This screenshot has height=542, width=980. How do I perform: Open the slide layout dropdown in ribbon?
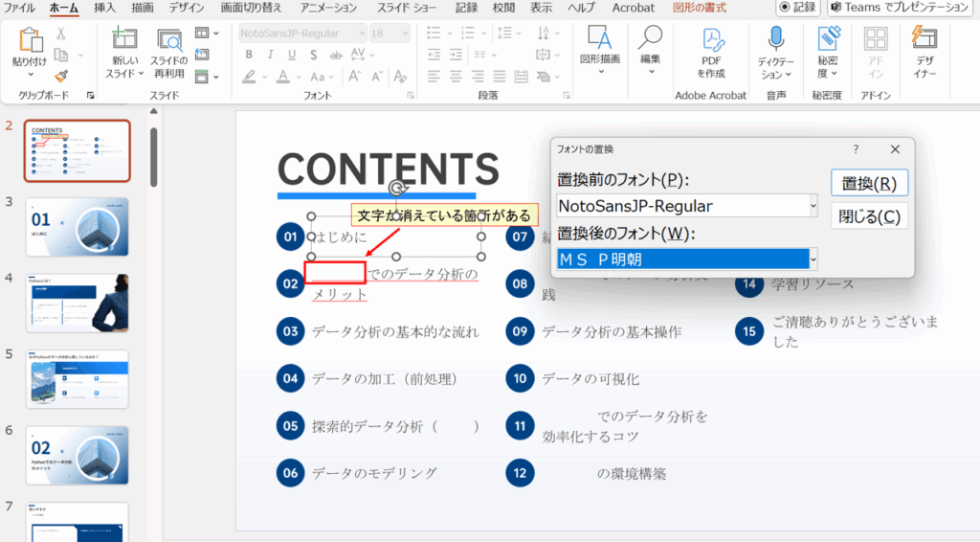206,34
